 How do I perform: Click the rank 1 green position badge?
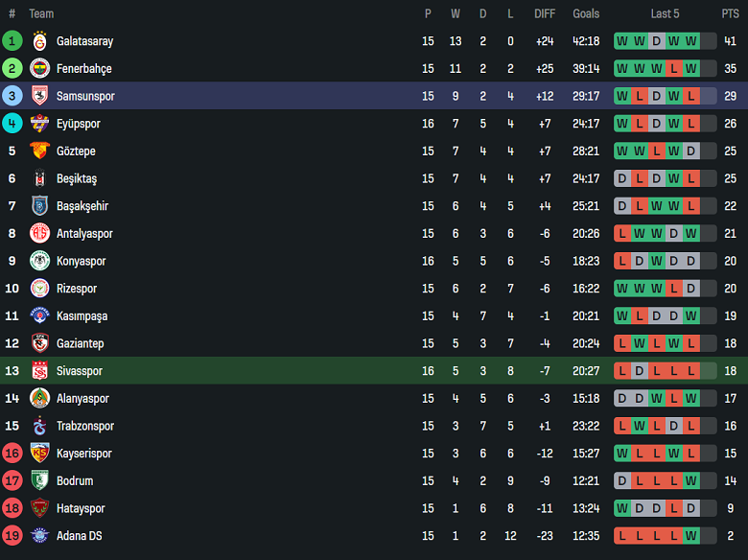coord(12,41)
